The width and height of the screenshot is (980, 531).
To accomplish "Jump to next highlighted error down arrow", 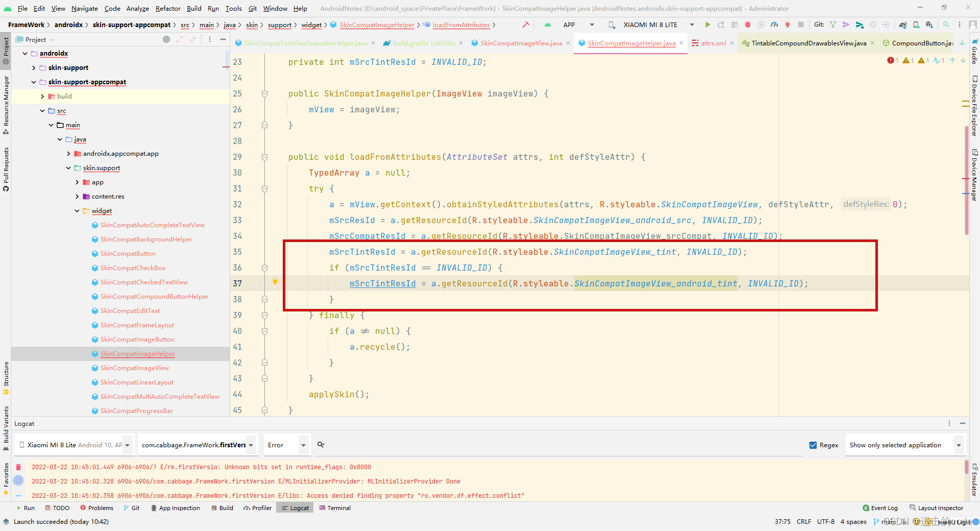I will point(963,60).
